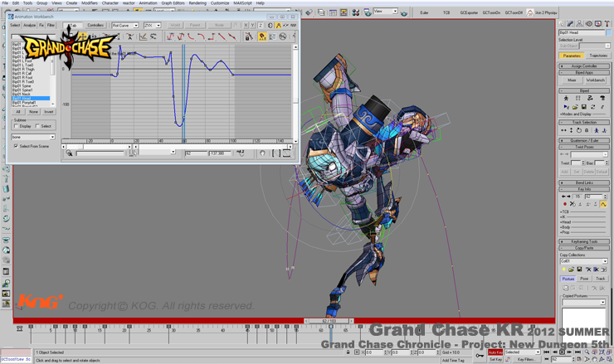Uncheck Select From Scene checkbox

[x=17, y=146]
